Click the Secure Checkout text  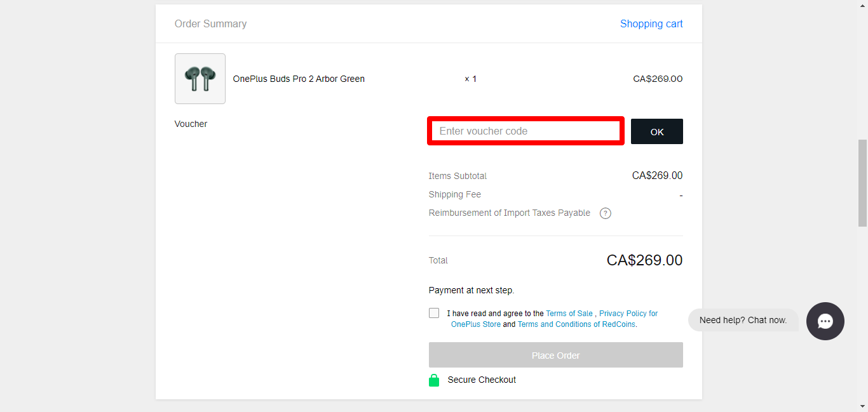point(482,380)
